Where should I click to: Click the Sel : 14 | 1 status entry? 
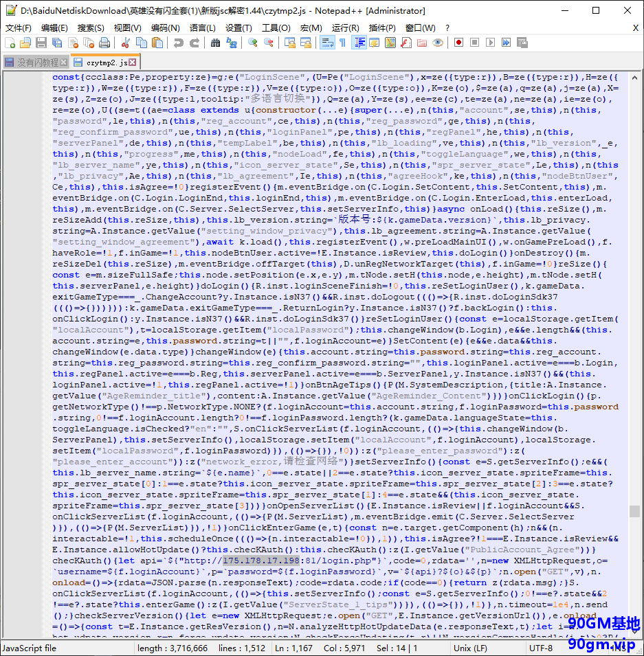tap(397, 648)
